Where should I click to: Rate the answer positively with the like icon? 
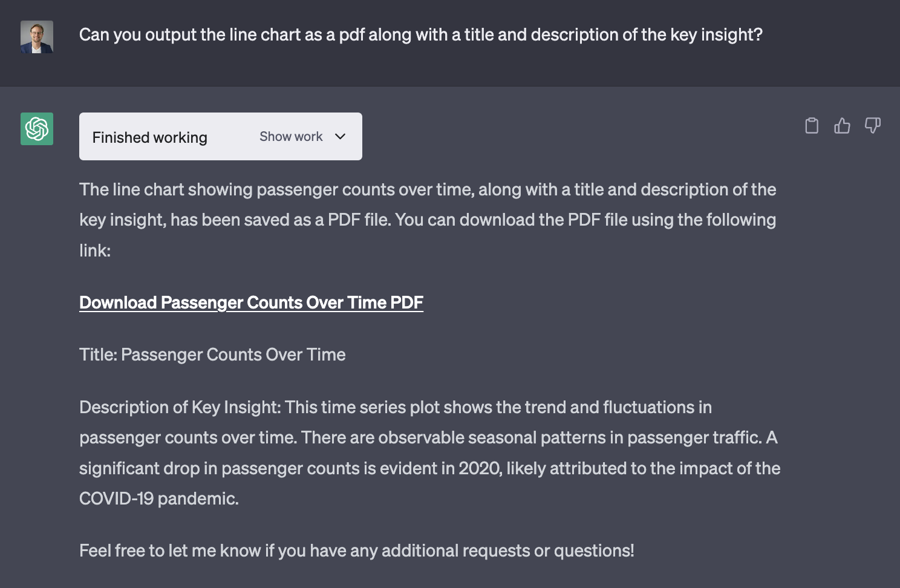pyautogui.click(x=842, y=126)
